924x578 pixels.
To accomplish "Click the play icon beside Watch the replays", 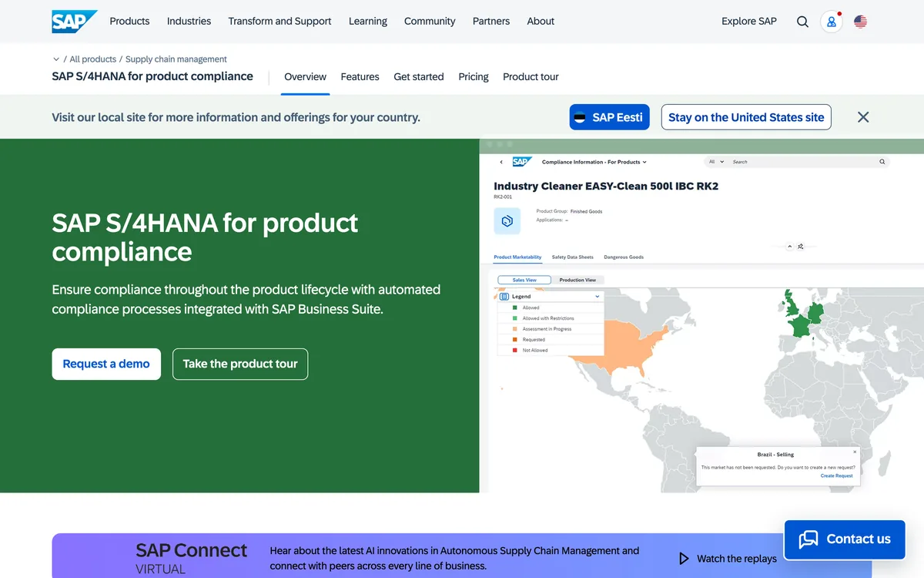I will (x=684, y=559).
